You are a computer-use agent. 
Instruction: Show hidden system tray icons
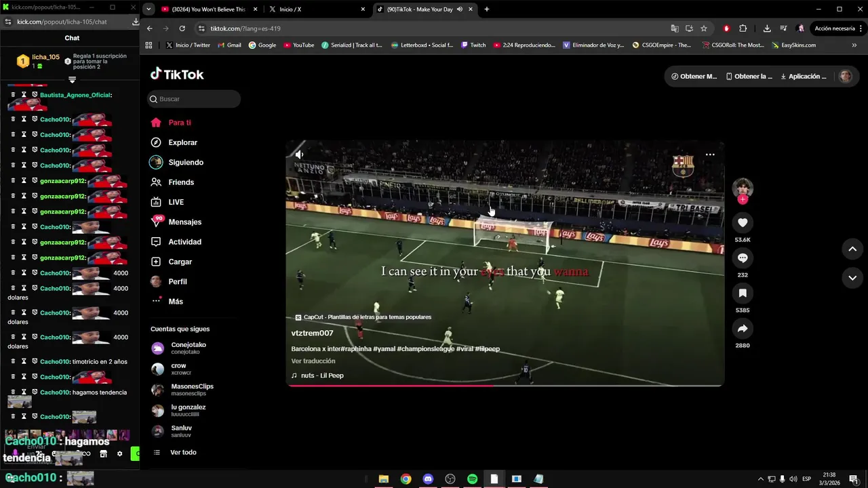click(760, 479)
